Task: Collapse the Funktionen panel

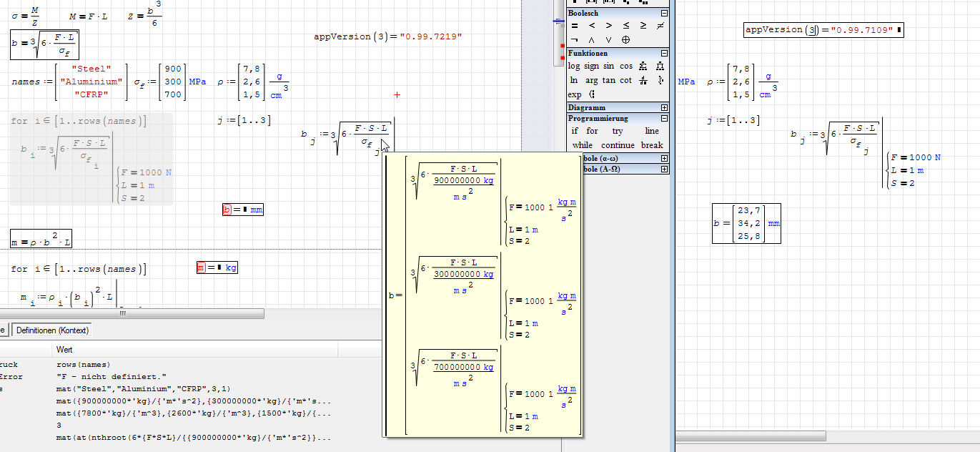Action: coord(664,53)
